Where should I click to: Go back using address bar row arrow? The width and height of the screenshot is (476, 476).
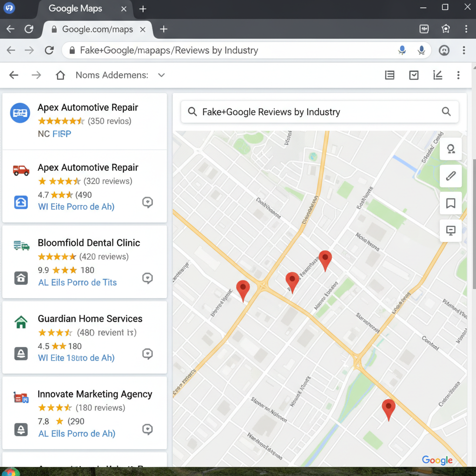click(11, 50)
